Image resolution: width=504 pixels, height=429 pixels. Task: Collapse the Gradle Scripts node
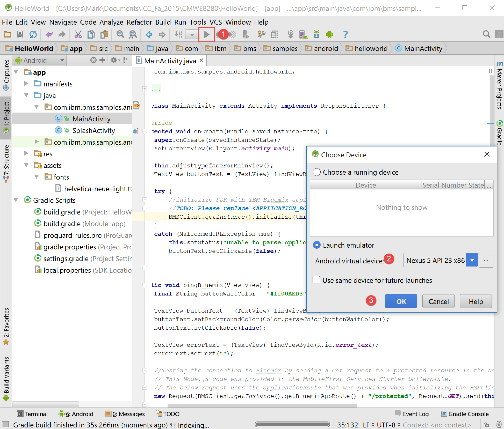tap(16, 200)
